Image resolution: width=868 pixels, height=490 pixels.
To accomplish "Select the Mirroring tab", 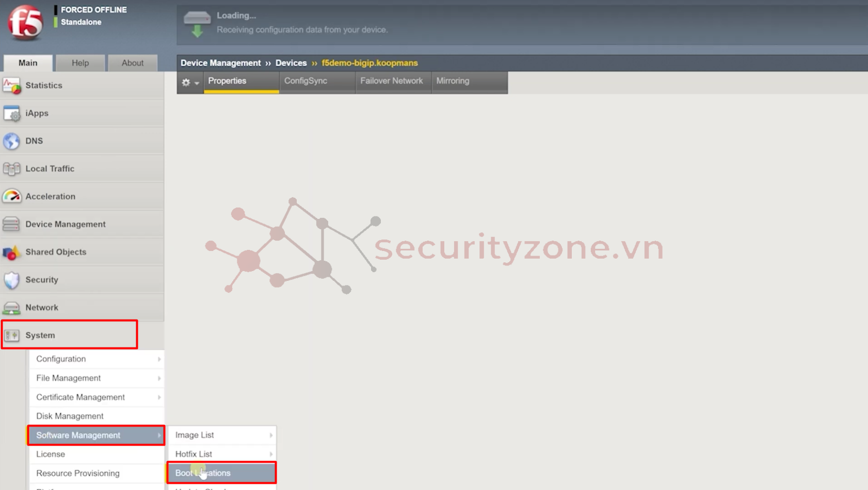I will [469, 82].
